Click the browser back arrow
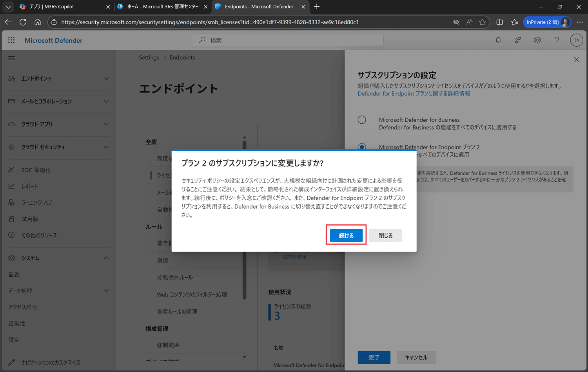This screenshot has height=372, width=588. coord(8,22)
